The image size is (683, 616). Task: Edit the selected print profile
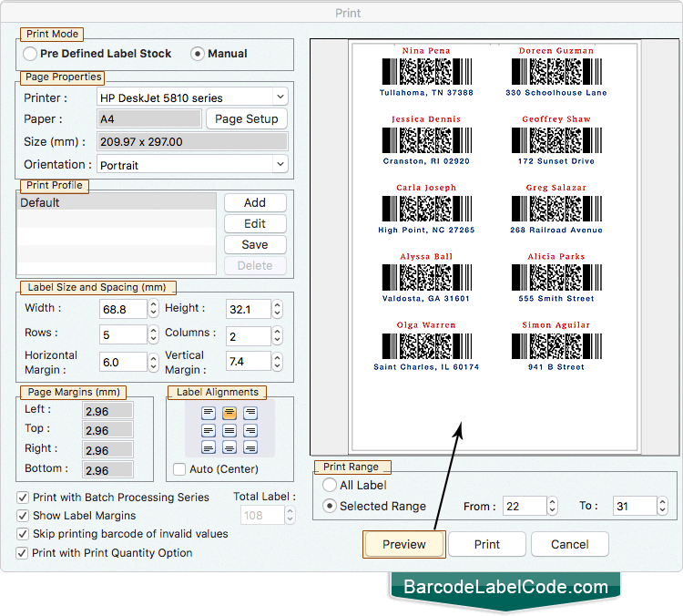255,223
